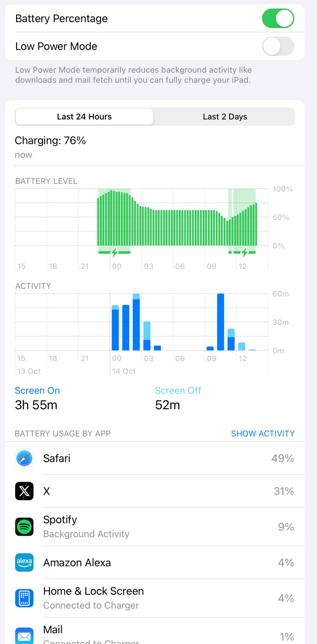Tap the Home & Lock Screen icon
The image size is (317, 644).
click(24, 598)
